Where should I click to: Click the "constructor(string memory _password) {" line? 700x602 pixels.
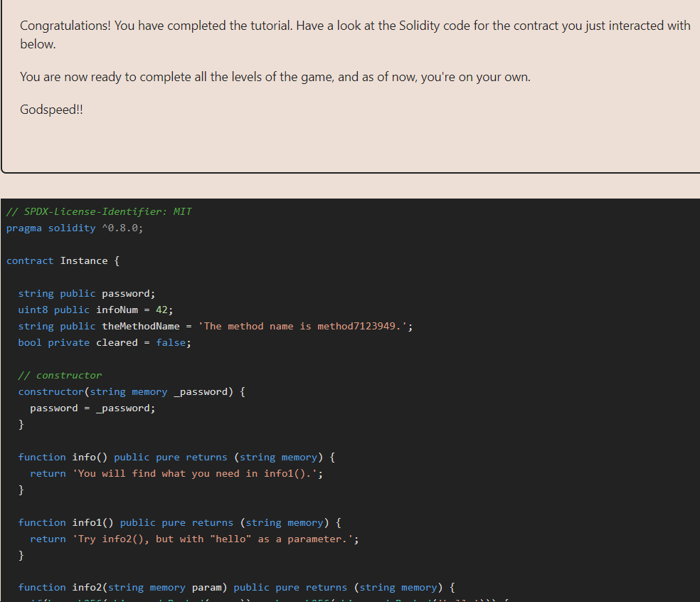coord(132,391)
